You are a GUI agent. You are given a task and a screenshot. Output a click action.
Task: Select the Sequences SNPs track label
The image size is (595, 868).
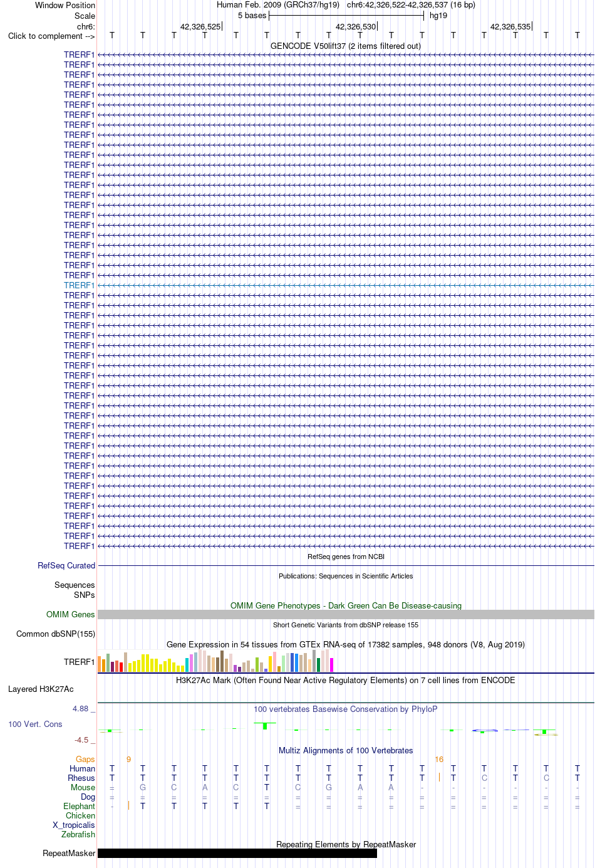click(75, 590)
